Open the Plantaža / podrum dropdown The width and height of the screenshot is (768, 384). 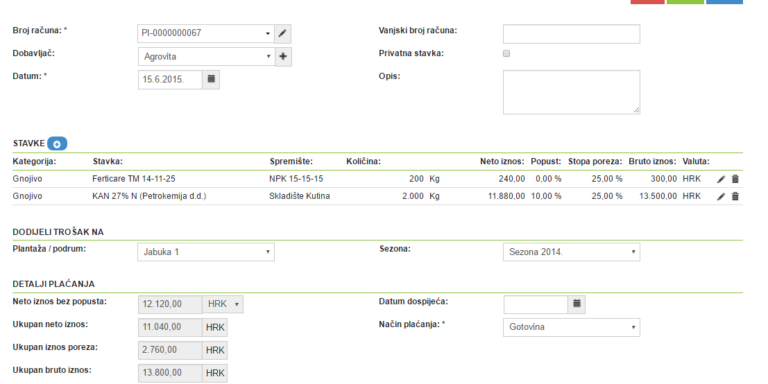point(206,252)
